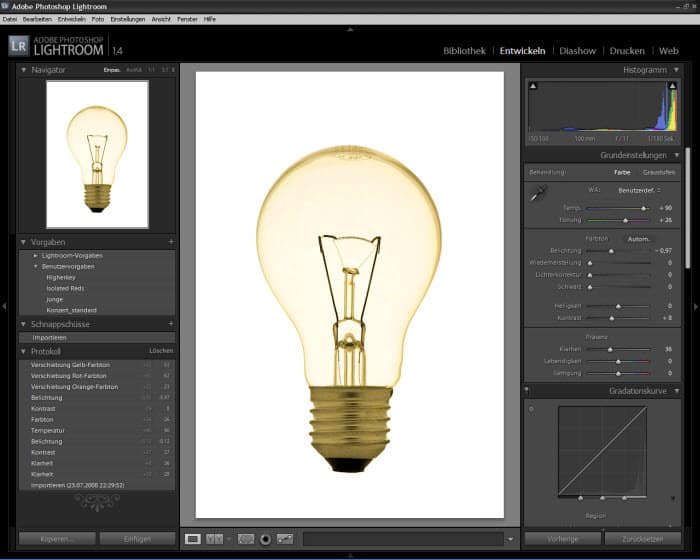Click the Belichtung slider handle
This screenshot has height=560, width=700.
click(x=612, y=251)
